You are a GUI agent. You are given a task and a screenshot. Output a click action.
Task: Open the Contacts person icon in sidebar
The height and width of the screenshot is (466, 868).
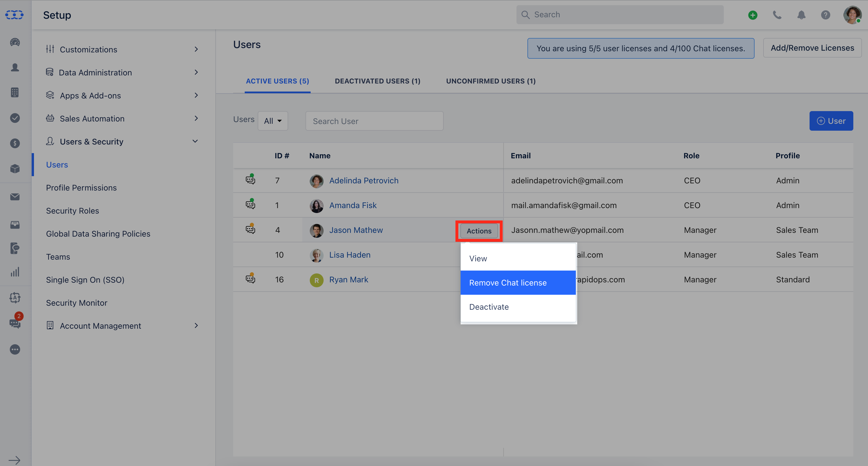coord(15,67)
